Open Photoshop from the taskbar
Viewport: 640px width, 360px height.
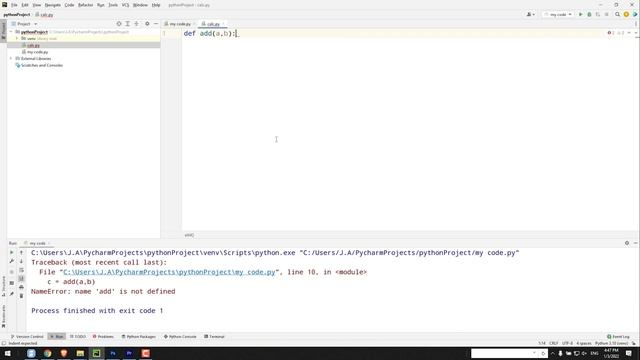coord(113,353)
